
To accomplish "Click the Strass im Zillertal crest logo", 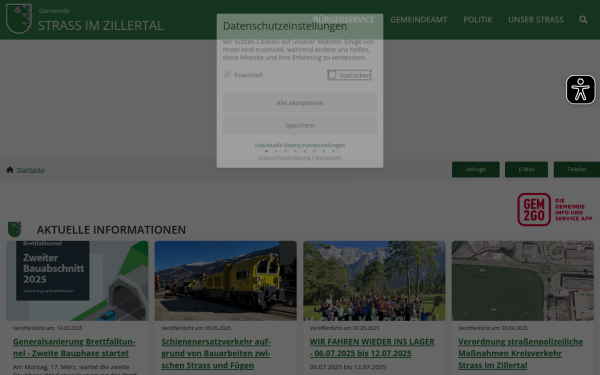I will click(x=19, y=19).
